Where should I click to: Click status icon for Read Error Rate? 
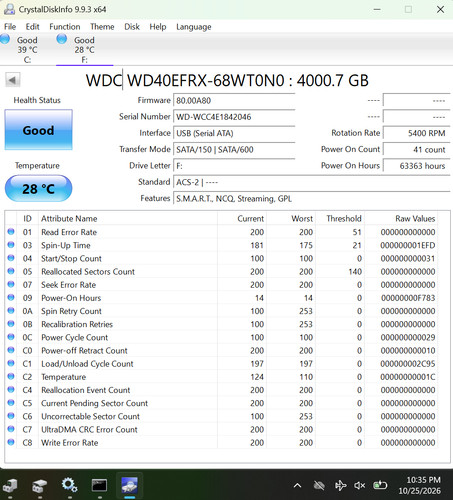click(x=11, y=231)
